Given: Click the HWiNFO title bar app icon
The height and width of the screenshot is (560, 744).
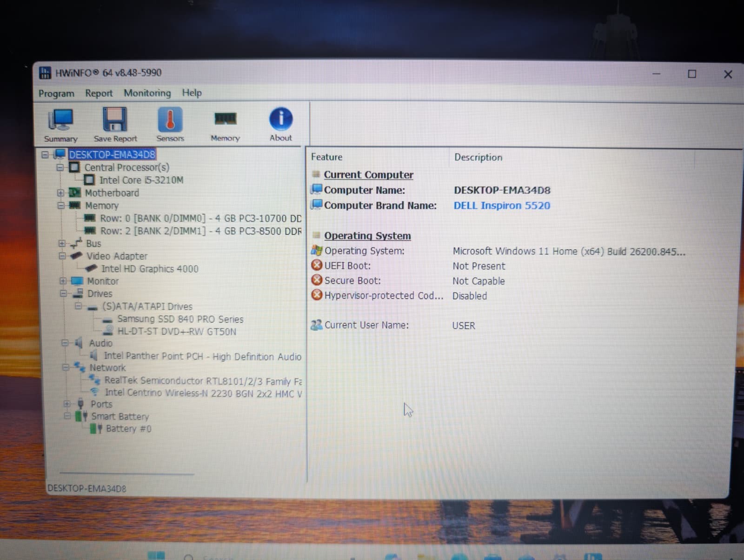Looking at the screenshot, I should 45,73.
